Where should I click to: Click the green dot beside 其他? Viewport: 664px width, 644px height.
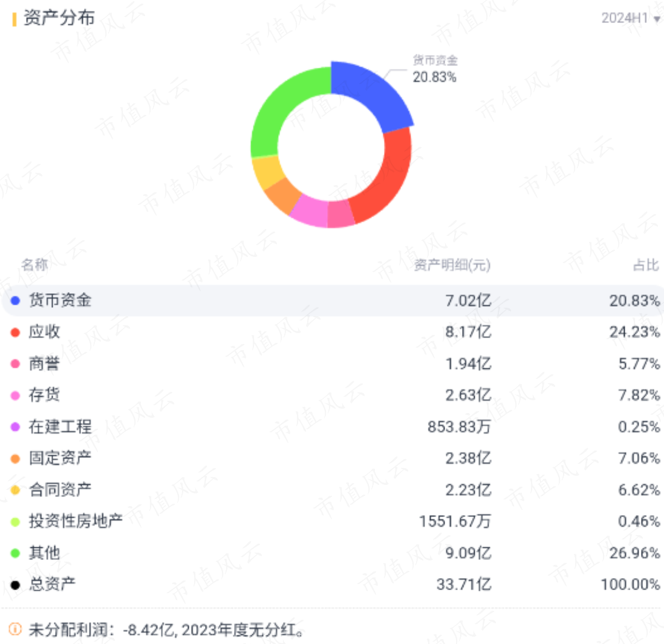pyautogui.click(x=15, y=553)
